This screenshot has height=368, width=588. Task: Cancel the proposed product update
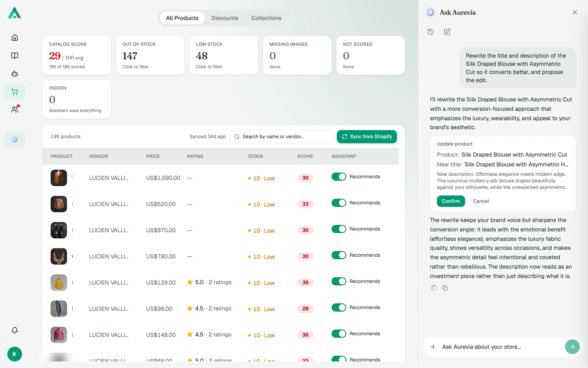coord(481,201)
